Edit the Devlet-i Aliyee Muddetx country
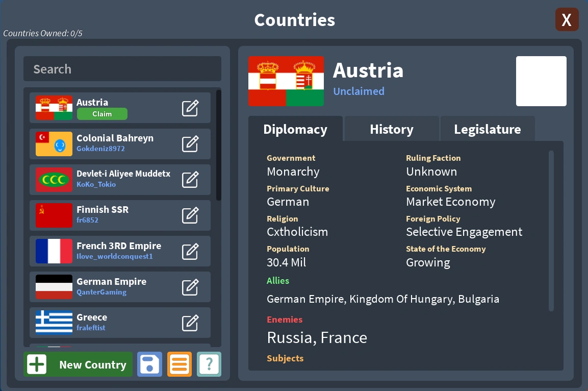588x391 pixels. pos(190,179)
